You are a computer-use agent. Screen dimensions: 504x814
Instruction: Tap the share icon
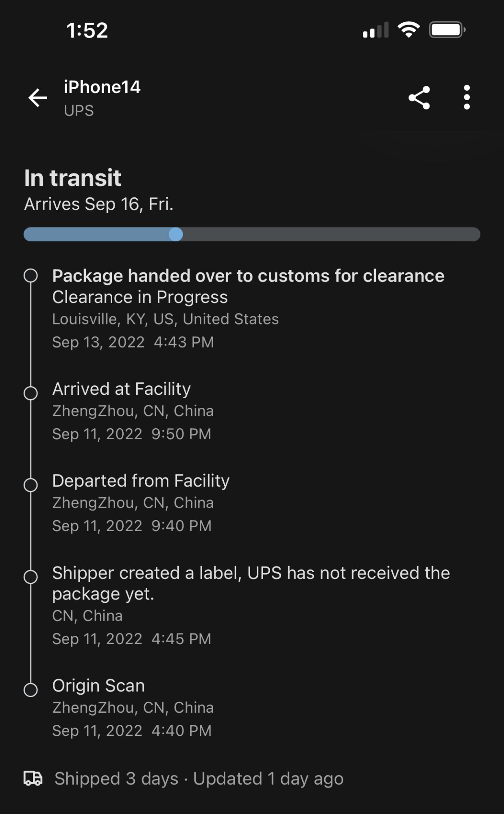point(419,98)
